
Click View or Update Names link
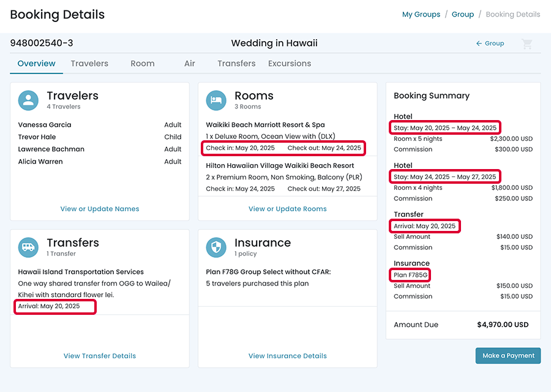[x=100, y=209]
